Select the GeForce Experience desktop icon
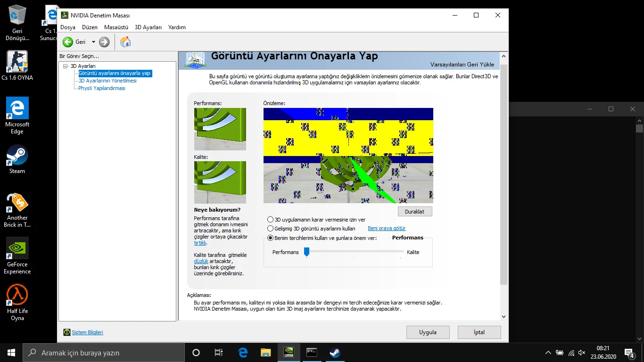Image resolution: width=644 pixels, height=362 pixels. [x=17, y=256]
